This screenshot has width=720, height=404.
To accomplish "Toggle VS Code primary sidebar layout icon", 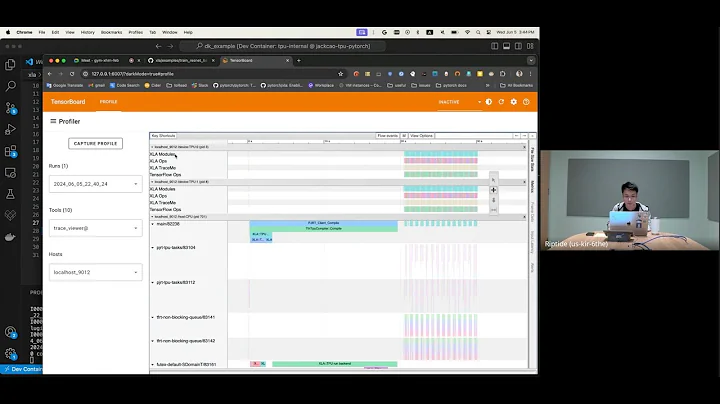I will [495, 46].
